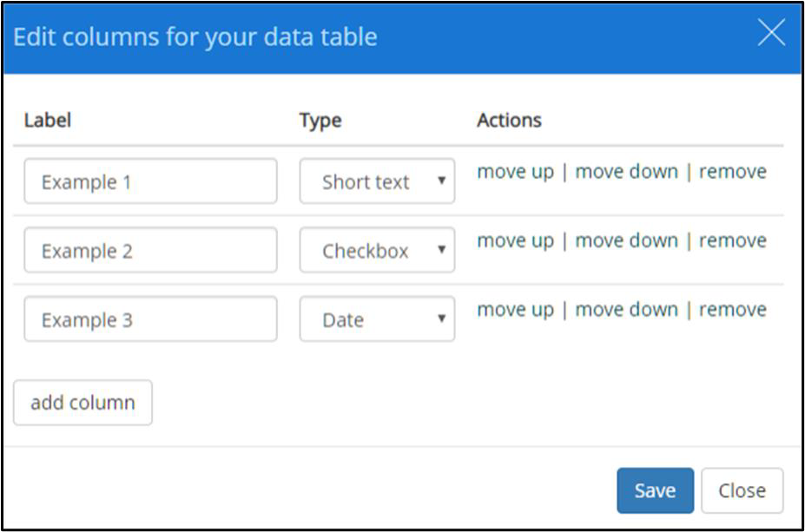The image size is (805, 532).
Task: Move up the Example 2 row
Action: click(x=516, y=240)
